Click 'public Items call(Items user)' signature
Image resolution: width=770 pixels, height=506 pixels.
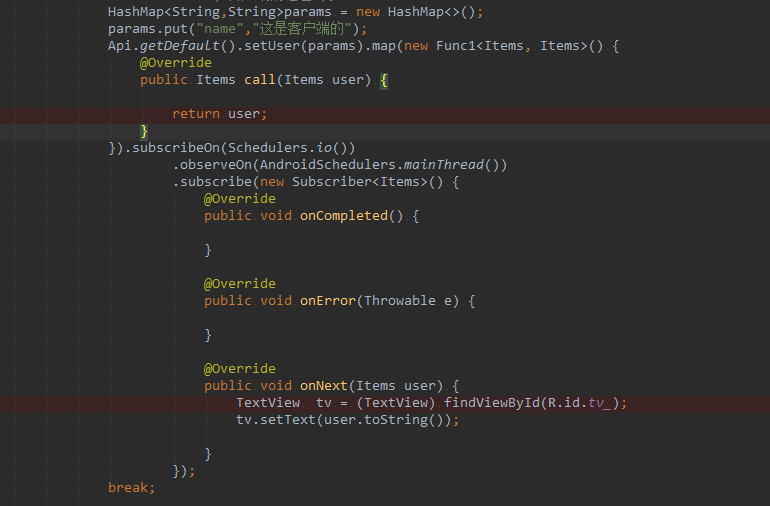255,80
